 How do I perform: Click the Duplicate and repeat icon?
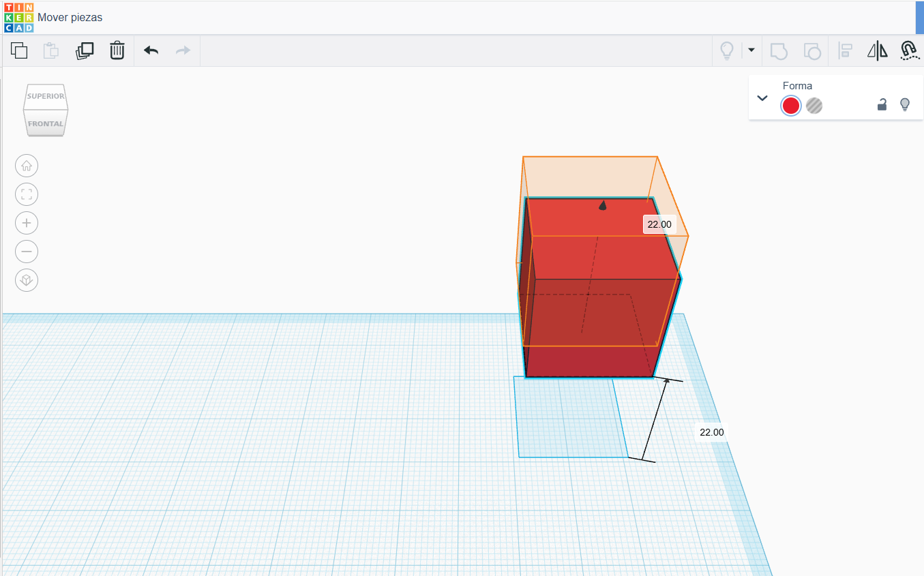[85, 50]
